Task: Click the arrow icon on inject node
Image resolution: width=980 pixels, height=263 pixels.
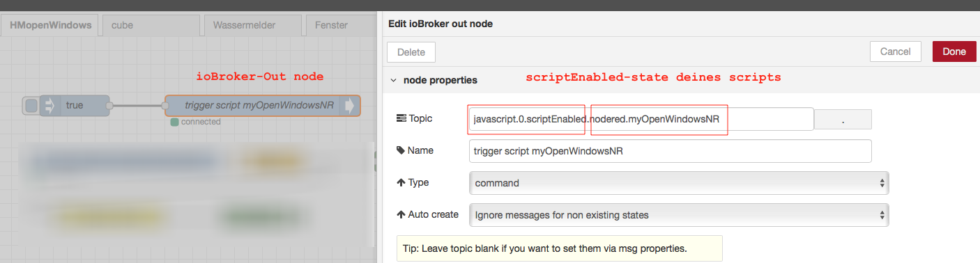Action: 50,106
